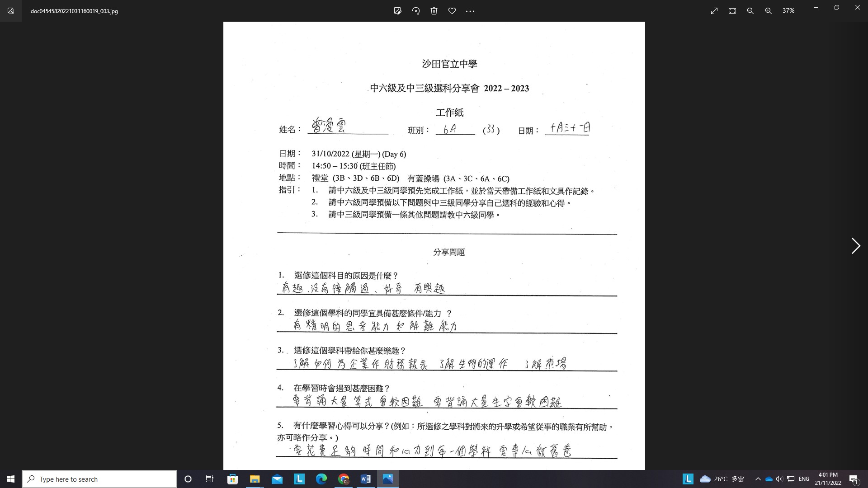Viewport: 868px width, 488px height.
Task: Open weather widget showing 26°C
Action: (722, 479)
